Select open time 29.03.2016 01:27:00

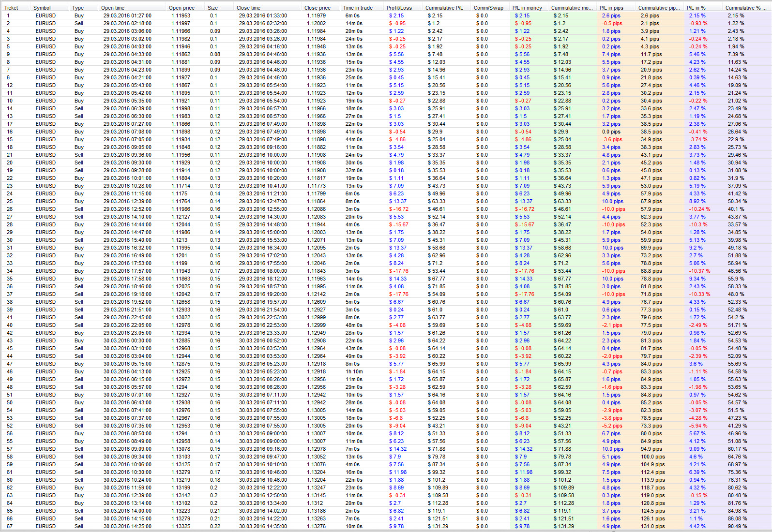(127, 15)
